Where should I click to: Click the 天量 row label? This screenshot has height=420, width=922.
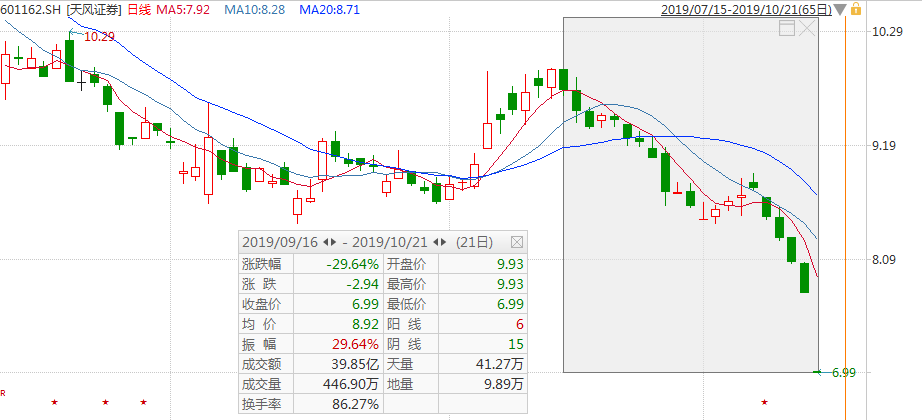point(399,364)
